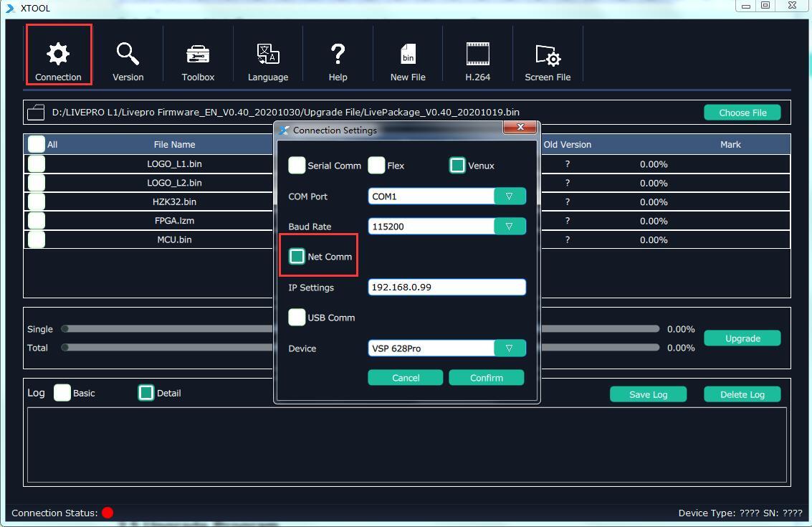Switch Language using the language icon
This screenshot has width=812, height=527.
(267, 54)
